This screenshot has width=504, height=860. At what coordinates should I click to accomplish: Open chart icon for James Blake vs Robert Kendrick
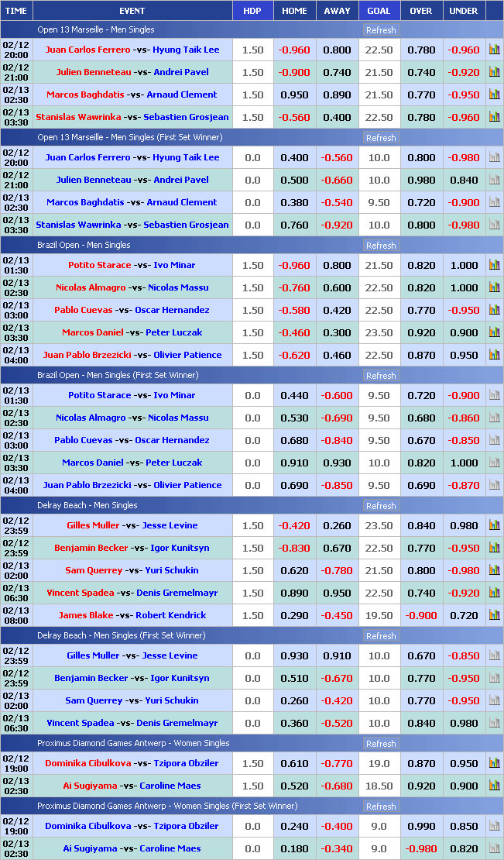point(494,615)
